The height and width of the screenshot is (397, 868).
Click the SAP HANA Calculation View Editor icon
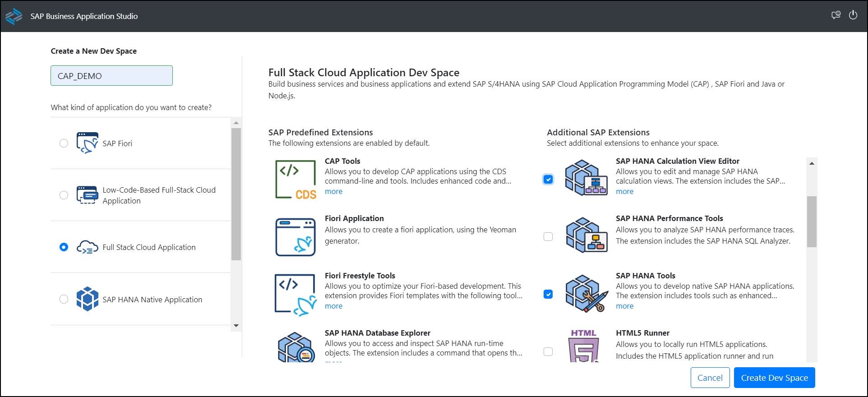coord(586,178)
